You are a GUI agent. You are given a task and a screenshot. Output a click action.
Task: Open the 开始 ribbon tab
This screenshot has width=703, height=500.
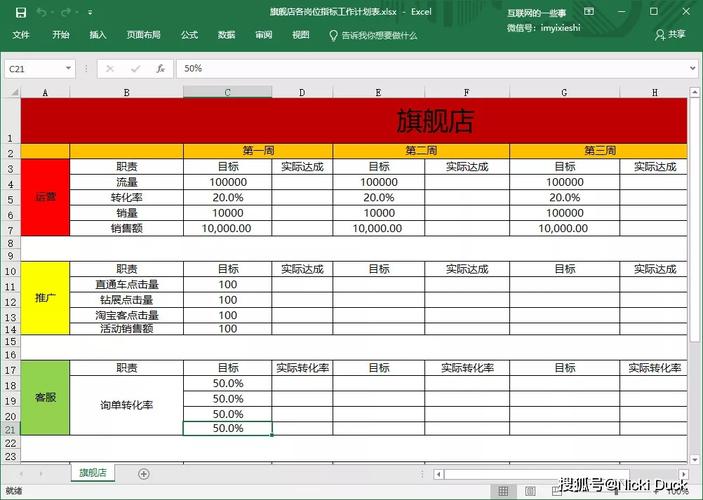(61, 35)
